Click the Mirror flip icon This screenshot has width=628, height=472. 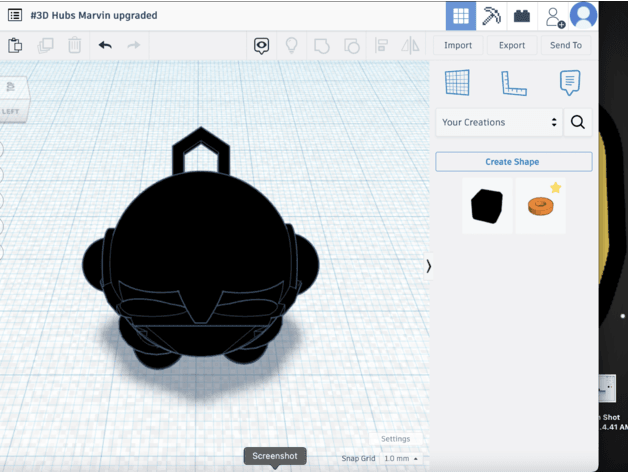pyautogui.click(x=411, y=45)
